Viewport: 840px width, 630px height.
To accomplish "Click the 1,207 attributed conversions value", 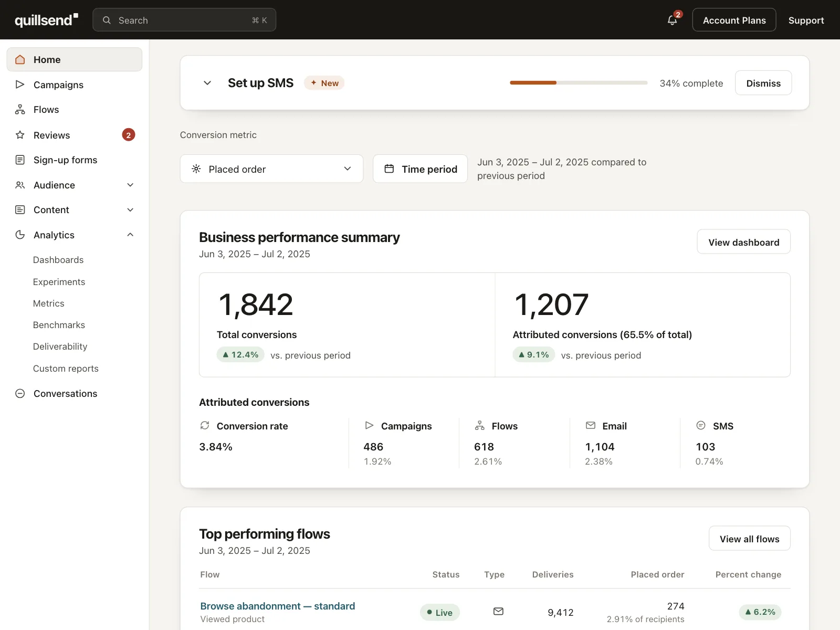I will tap(551, 304).
